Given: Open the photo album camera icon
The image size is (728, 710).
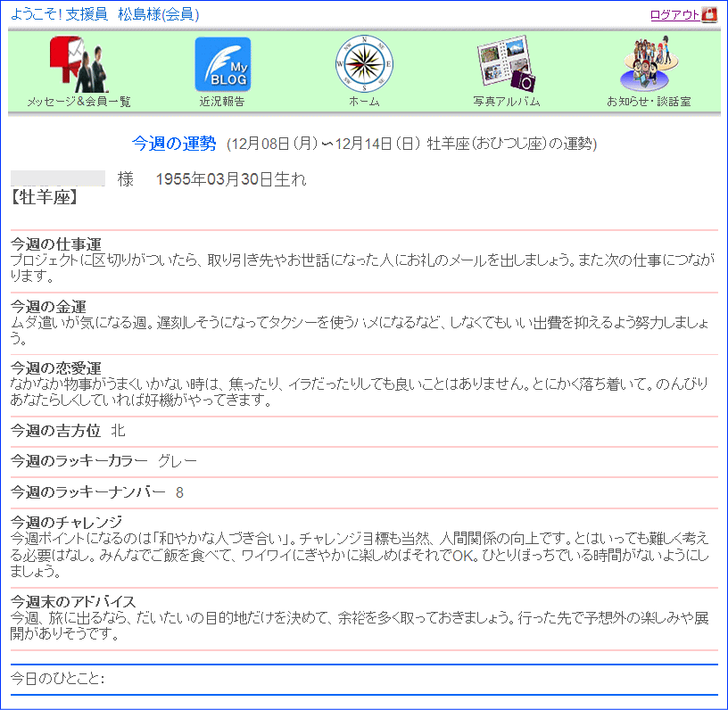Looking at the screenshot, I should [x=506, y=64].
